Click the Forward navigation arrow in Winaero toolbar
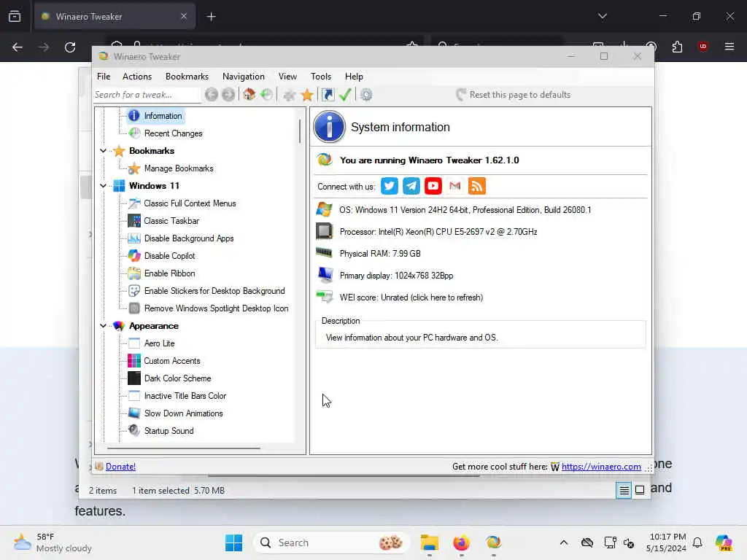The width and height of the screenshot is (747, 560). (x=228, y=95)
